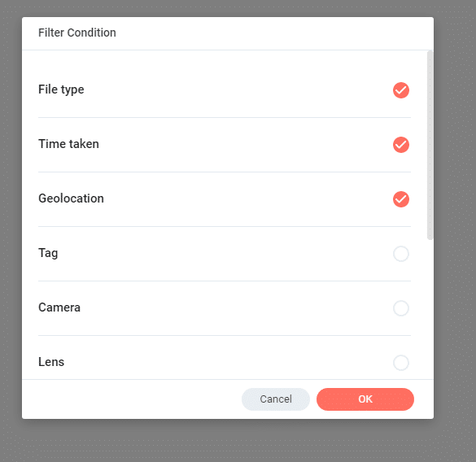Screen dimensions: 476x462
Task: Click scrollbar track below the thumb
Action: [430, 309]
